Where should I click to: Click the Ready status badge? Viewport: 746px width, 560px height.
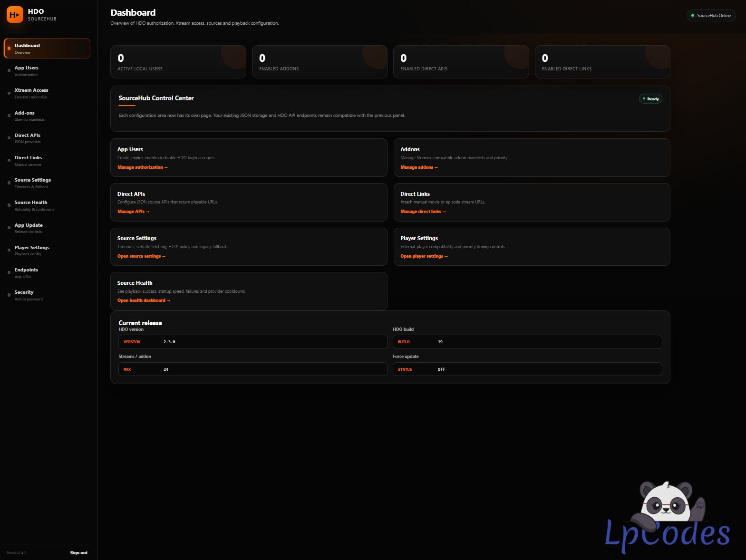click(x=650, y=99)
